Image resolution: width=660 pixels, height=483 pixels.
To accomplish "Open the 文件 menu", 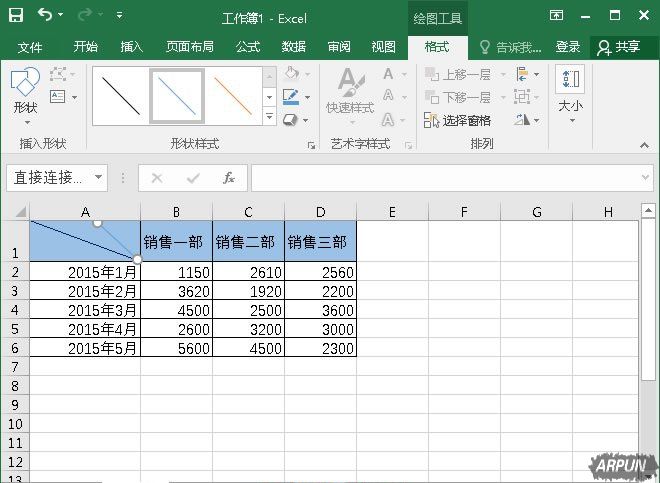I will click(x=30, y=47).
